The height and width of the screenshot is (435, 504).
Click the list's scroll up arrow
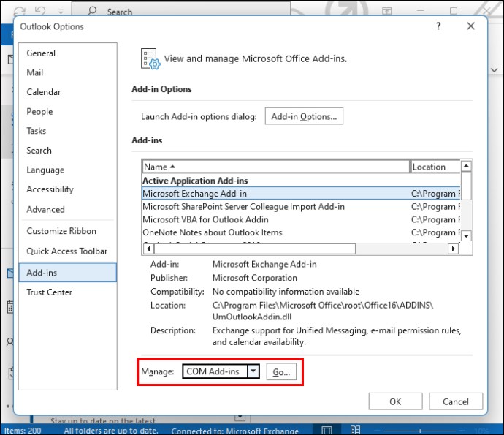tap(466, 166)
